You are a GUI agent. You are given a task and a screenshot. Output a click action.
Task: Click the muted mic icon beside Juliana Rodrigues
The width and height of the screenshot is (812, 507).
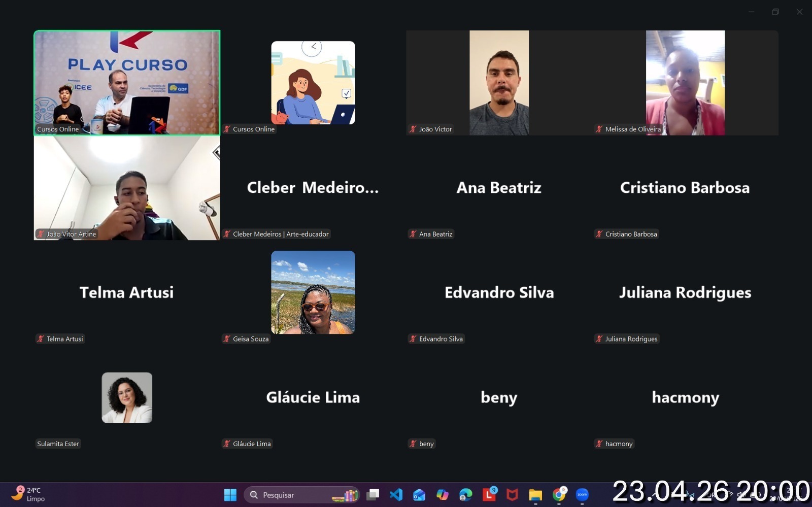point(599,339)
